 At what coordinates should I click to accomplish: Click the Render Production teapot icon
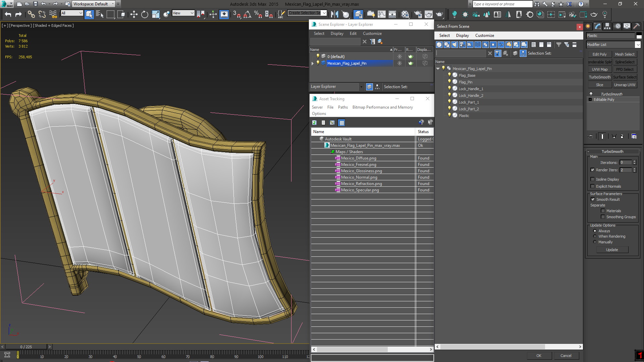pyautogui.click(x=439, y=14)
